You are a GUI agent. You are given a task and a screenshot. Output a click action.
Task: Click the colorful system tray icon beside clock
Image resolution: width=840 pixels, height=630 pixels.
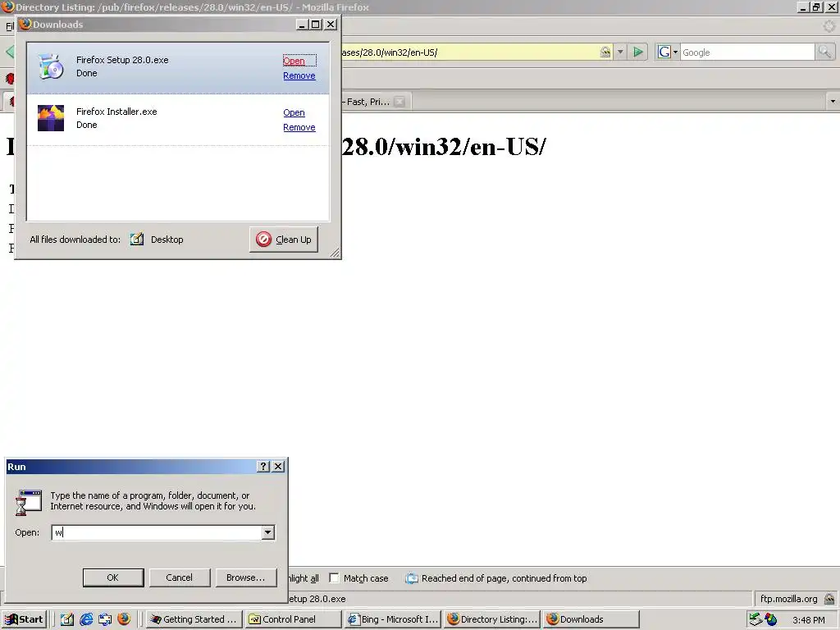(x=771, y=619)
